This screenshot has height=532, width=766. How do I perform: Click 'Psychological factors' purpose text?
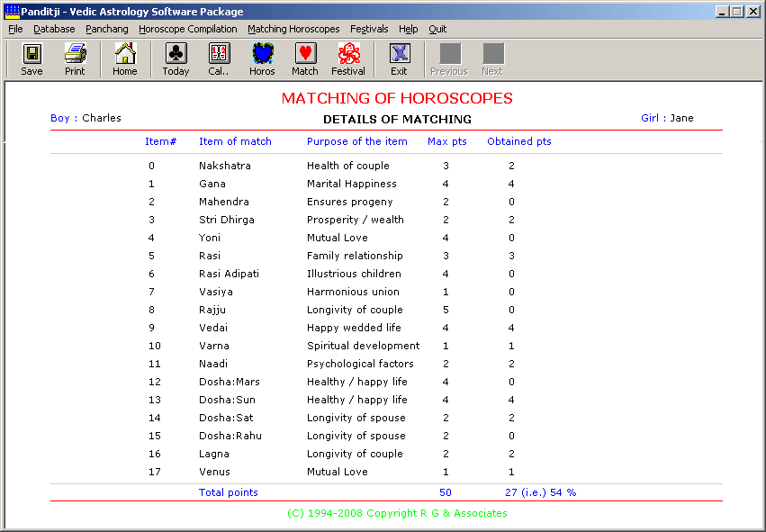click(x=361, y=364)
